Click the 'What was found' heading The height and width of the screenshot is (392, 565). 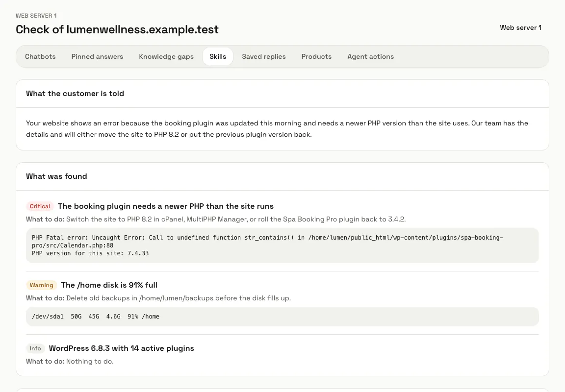pos(56,176)
